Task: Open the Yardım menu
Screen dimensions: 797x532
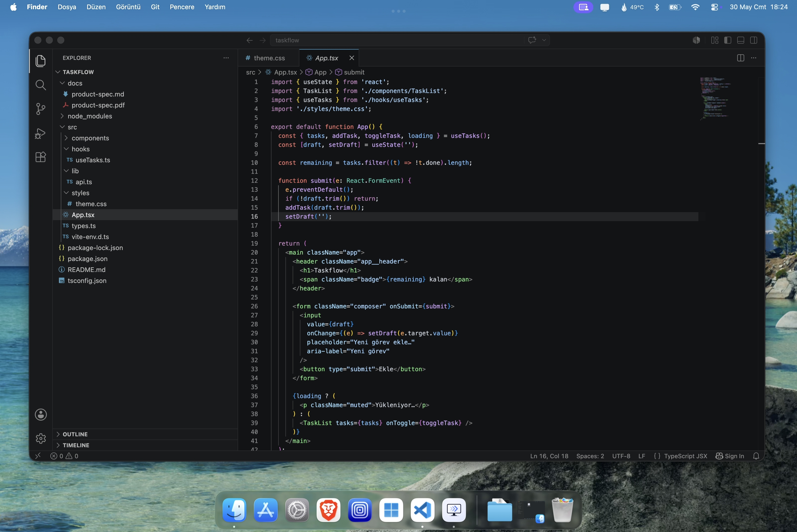Action: pos(215,7)
